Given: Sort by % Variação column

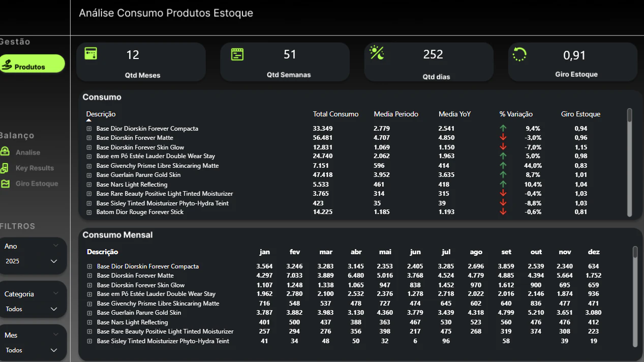Looking at the screenshot, I should 516,114.
